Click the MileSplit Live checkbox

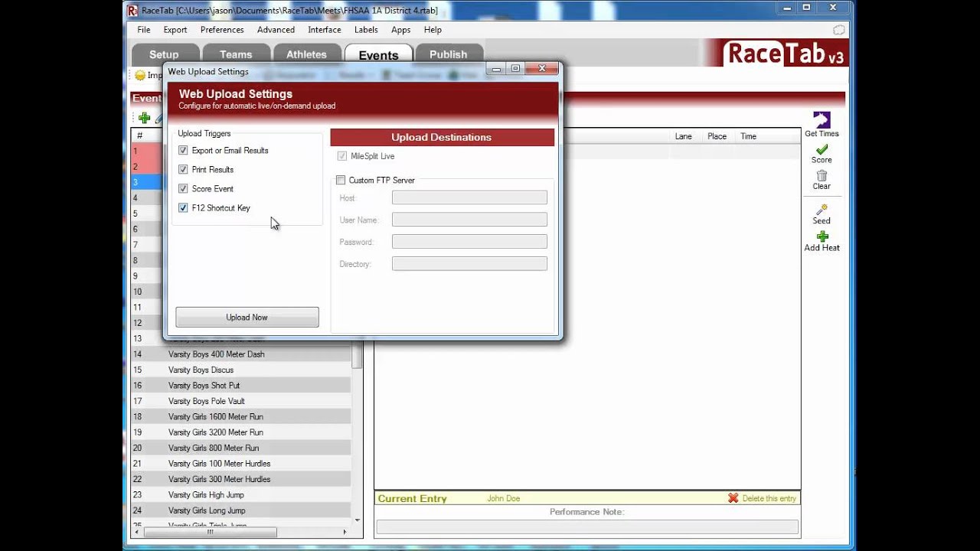coord(341,156)
